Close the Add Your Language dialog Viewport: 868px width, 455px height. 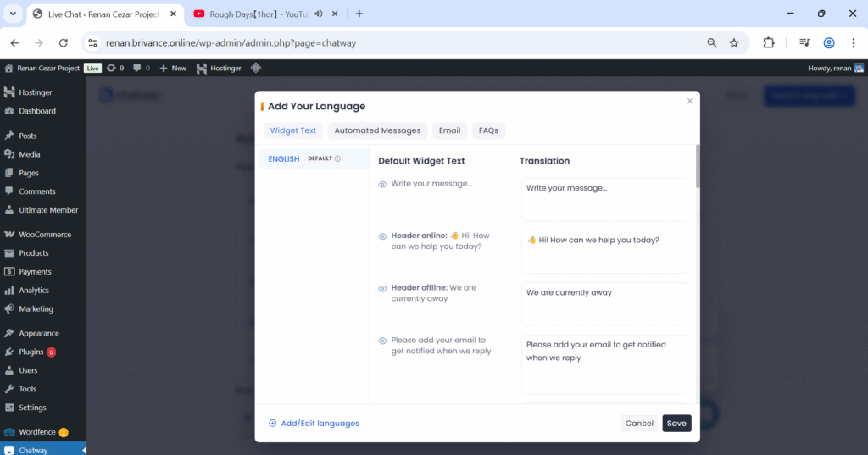[x=689, y=101]
